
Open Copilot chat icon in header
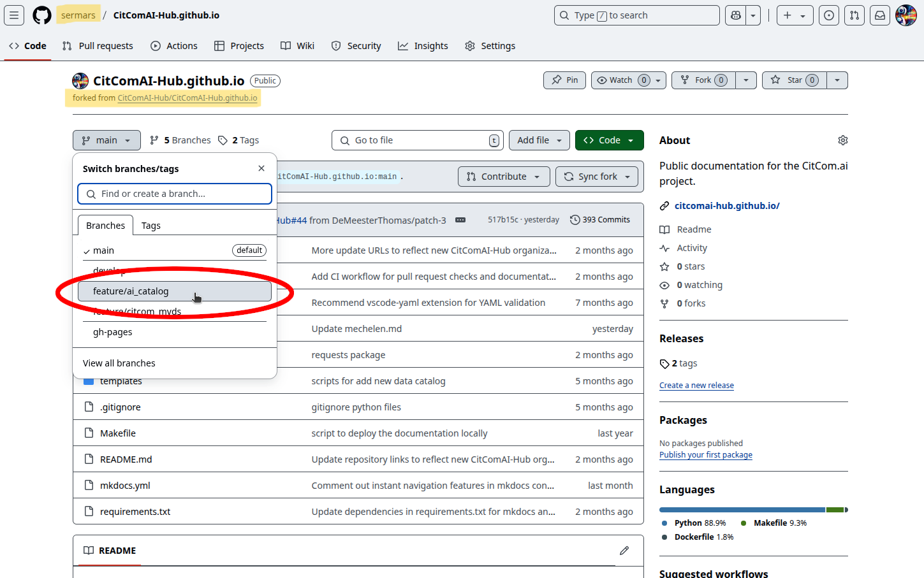click(x=736, y=15)
